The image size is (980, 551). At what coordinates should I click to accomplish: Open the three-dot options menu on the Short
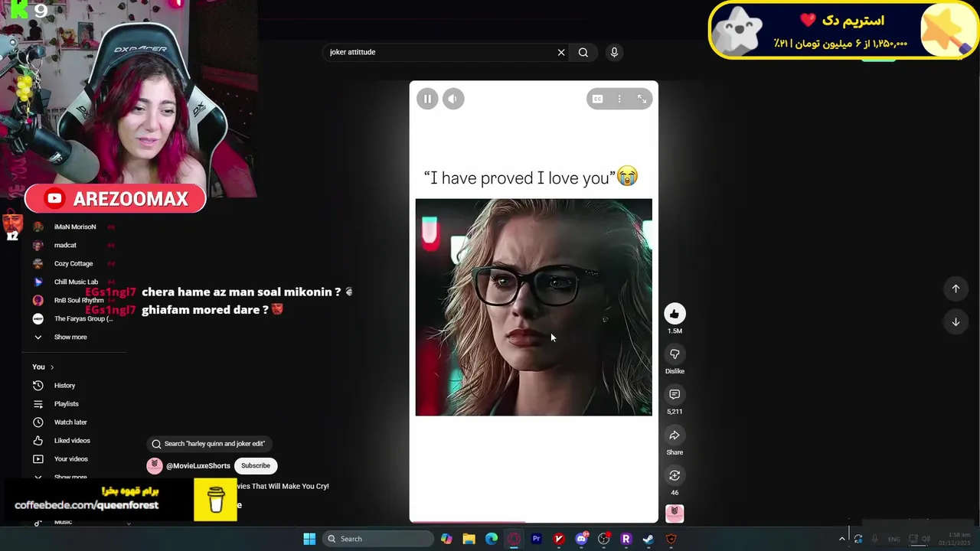pos(619,99)
